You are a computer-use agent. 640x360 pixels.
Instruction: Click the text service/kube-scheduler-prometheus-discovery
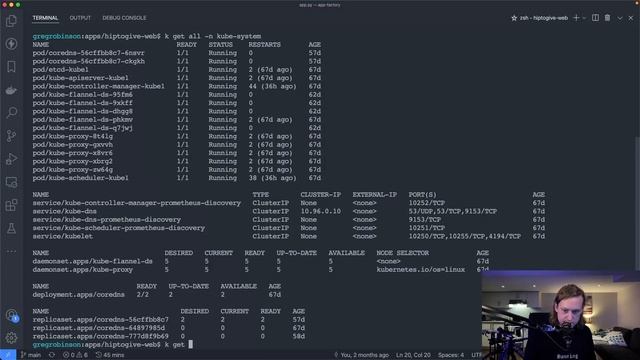pyautogui.click(x=119, y=228)
